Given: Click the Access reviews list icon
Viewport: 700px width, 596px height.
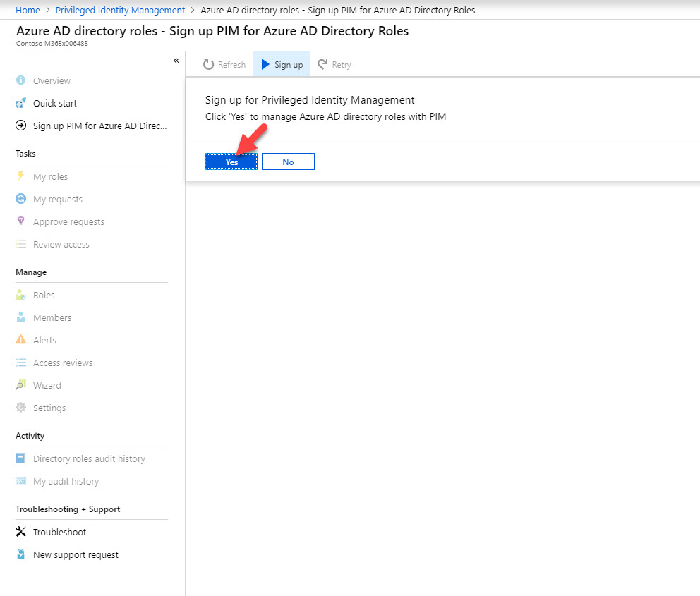Looking at the screenshot, I should coord(20,363).
